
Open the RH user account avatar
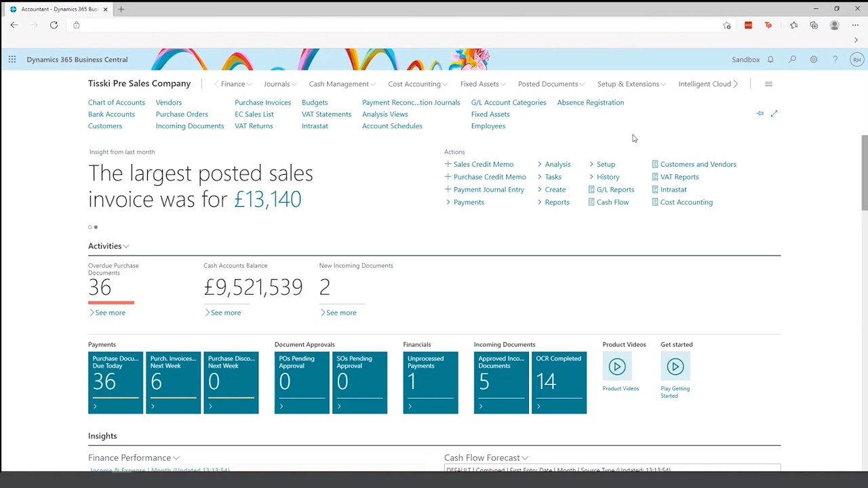tap(857, 60)
